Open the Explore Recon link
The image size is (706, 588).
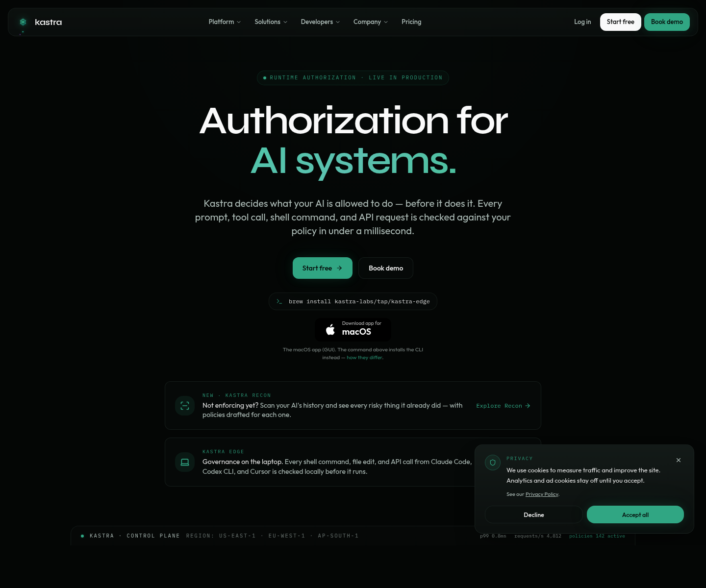pos(504,406)
